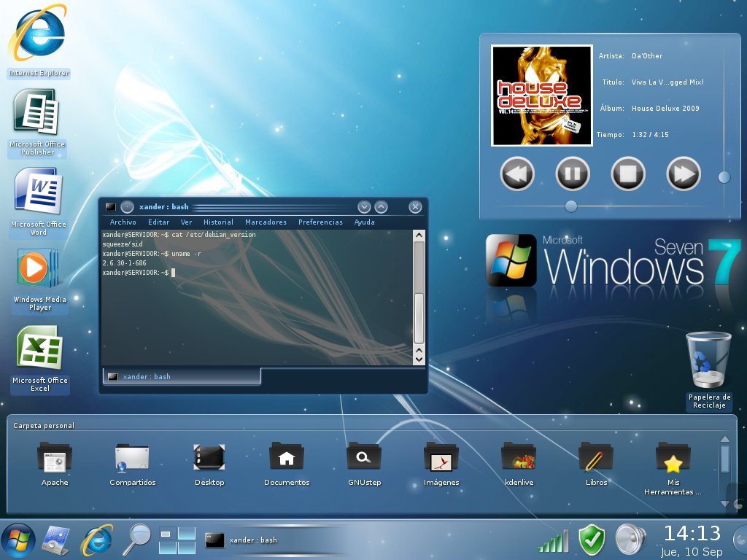747x560 pixels.
Task: Open the Preferencias menu in Konsole
Action: [x=320, y=222]
